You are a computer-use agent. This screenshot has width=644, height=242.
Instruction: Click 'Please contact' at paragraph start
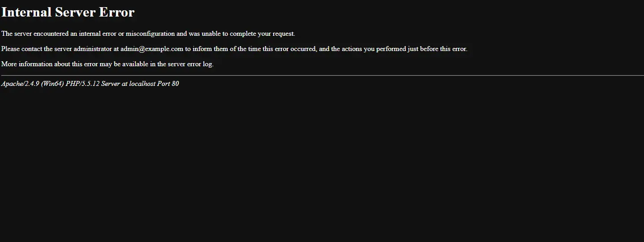click(x=21, y=49)
